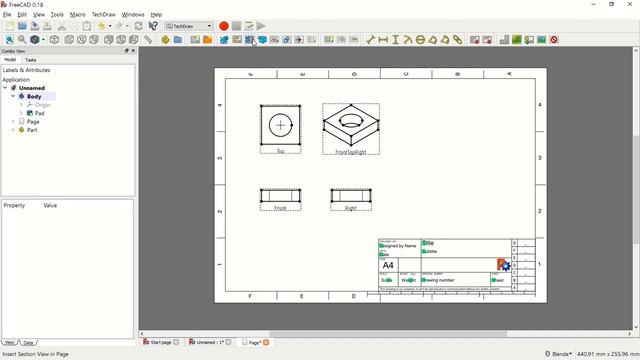Insert Detail View blue cube icon
The width and height of the screenshot is (640, 360).
pyautogui.click(x=262, y=40)
